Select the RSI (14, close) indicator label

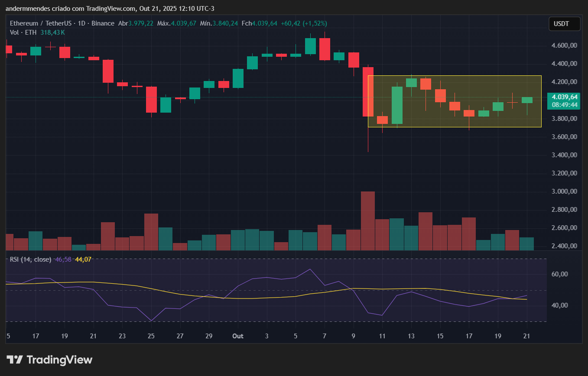pos(30,259)
